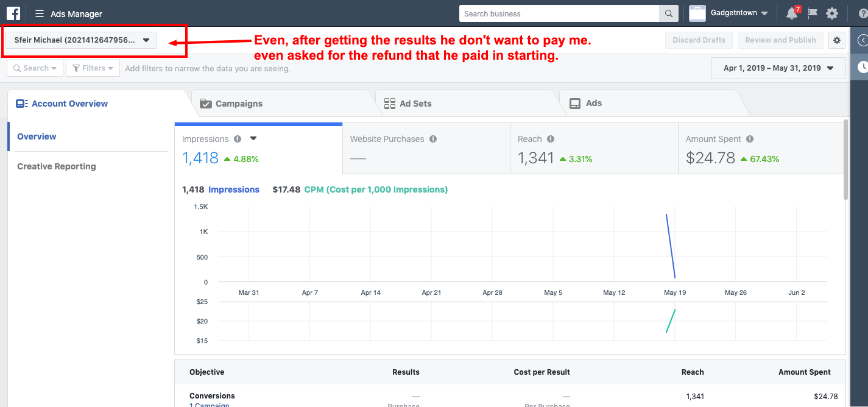Click the search magnifier button
The width and height of the screenshot is (868, 407).
tap(668, 13)
